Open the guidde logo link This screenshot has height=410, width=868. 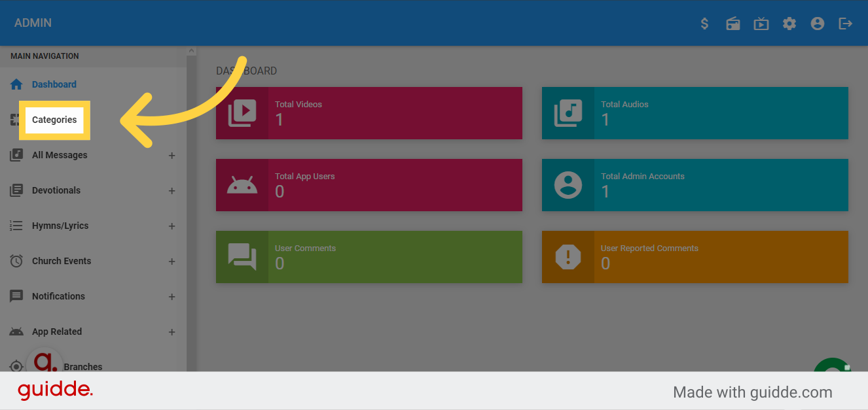[55, 390]
